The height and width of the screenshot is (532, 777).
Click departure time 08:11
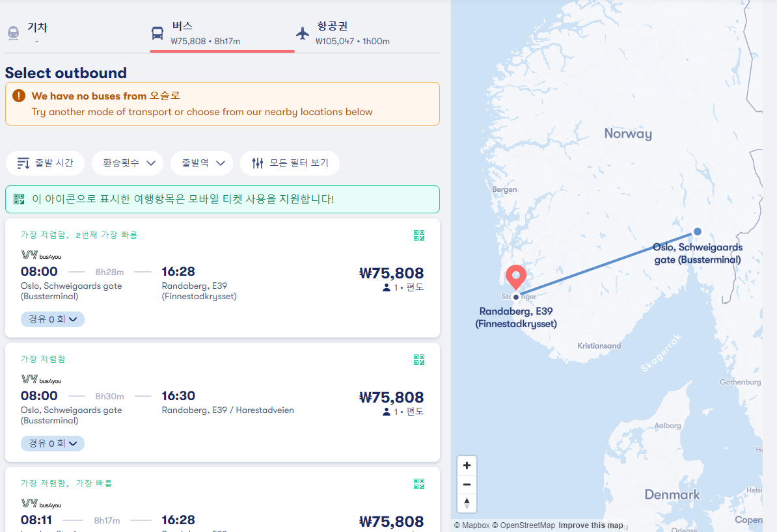36,520
